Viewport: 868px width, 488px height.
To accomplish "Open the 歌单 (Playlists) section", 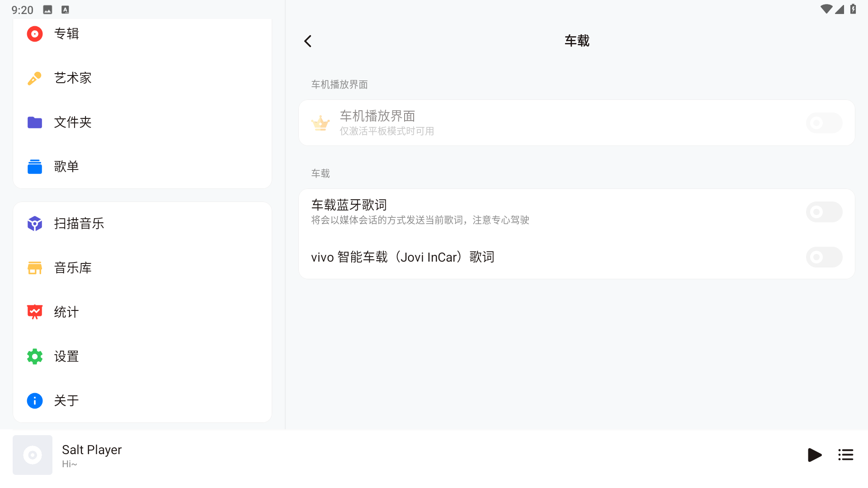I will (66, 166).
